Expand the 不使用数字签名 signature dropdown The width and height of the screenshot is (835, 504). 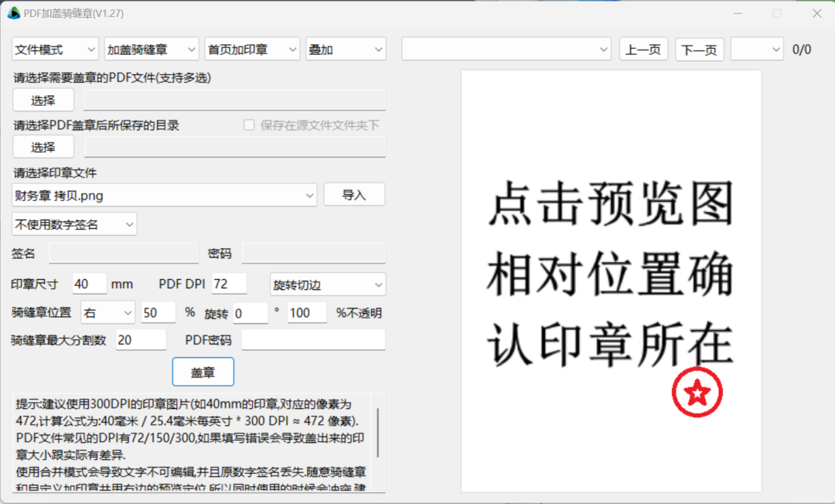pyautogui.click(x=74, y=223)
